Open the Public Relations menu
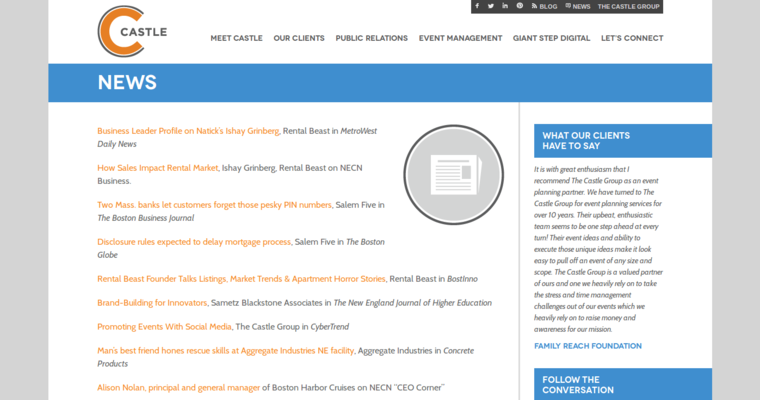Screen dimensions: 760x400 tap(372, 38)
